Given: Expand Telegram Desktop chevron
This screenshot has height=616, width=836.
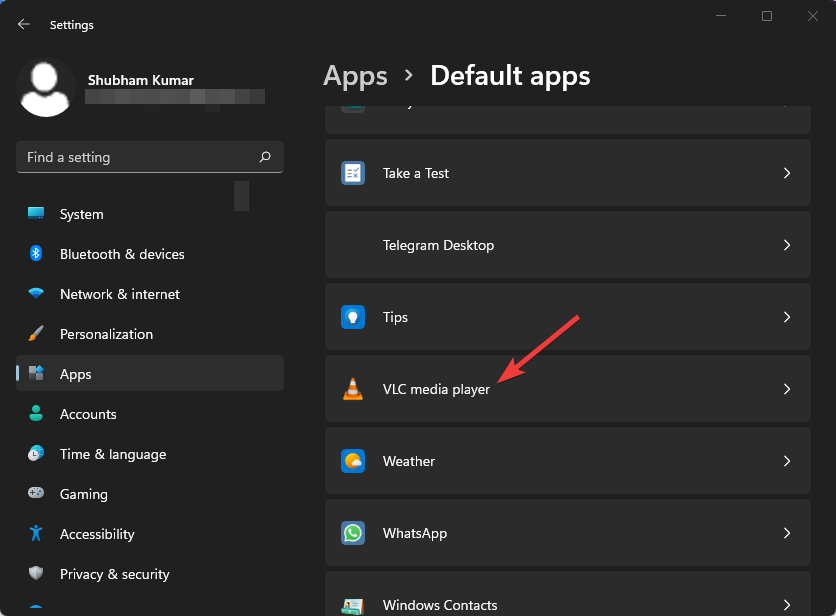Looking at the screenshot, I should [x=787, y=245].
